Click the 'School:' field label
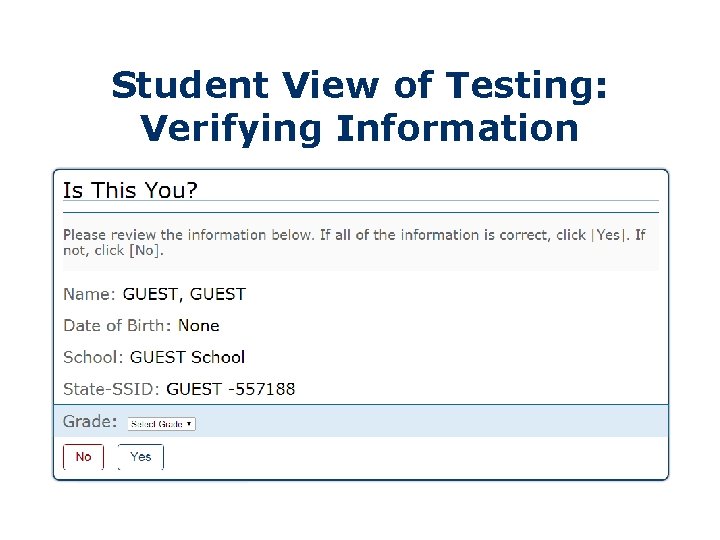The height and width of the screenshot is (540, 720). [x=94, y=357]
